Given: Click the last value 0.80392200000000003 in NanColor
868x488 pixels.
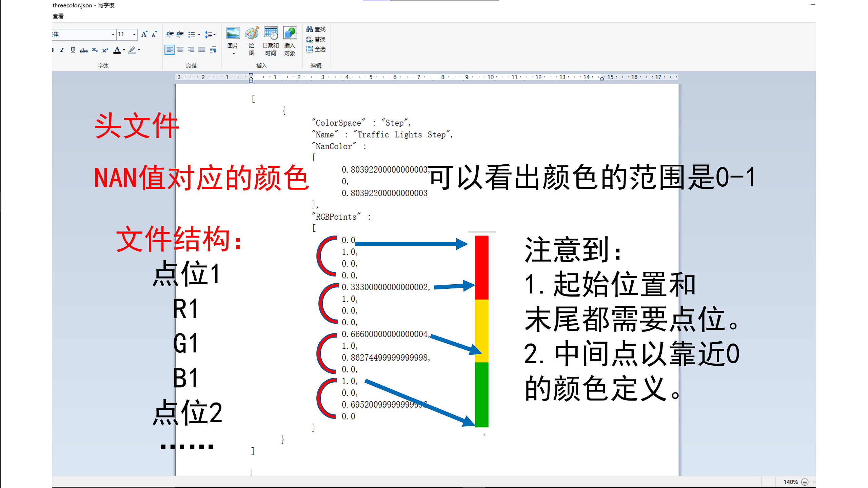Looking at the screenshot, I should [x=384, y=193].
